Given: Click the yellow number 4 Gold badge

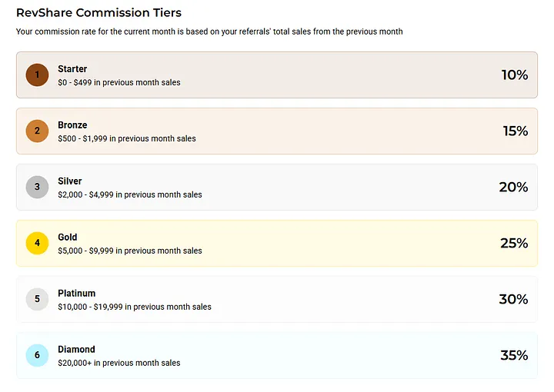Looking at the screenshot, I should (x=37, y=243).
